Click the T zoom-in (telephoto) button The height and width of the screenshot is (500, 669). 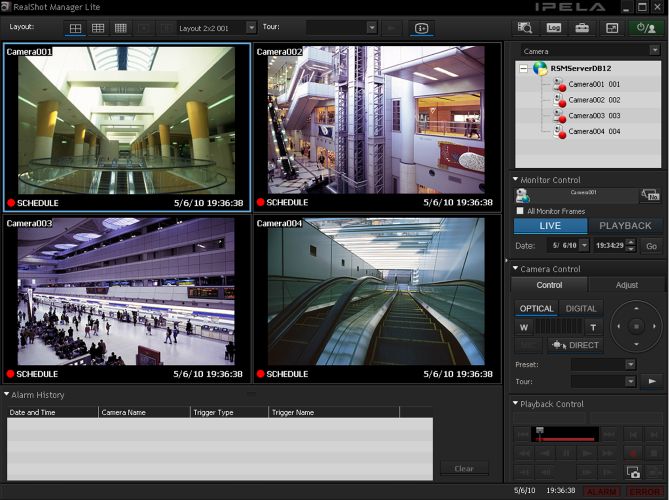[x=593, y=327]
